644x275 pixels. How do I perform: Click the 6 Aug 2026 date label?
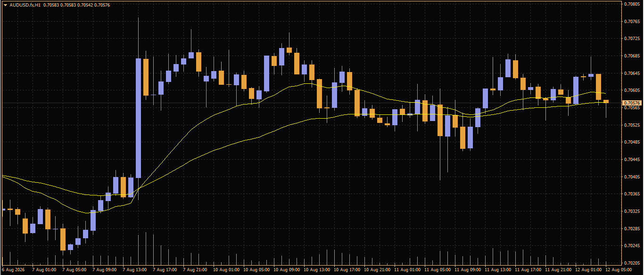13,270
